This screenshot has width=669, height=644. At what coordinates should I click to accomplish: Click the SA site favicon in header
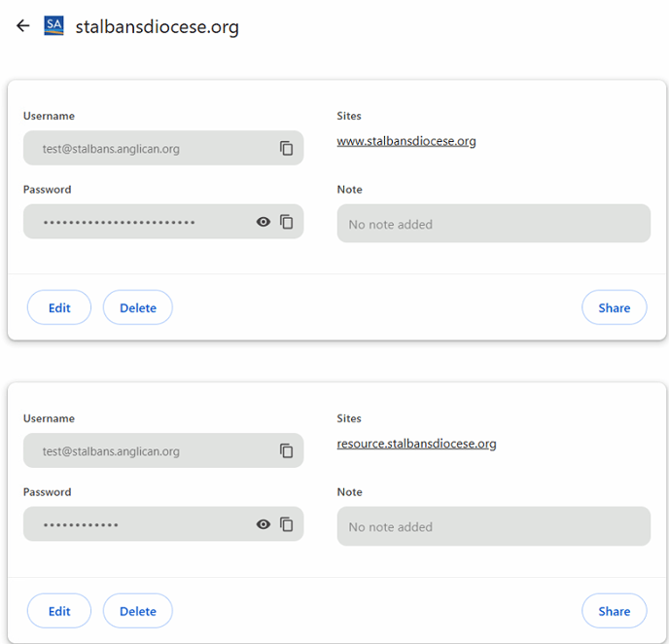(x=53, y=25)
